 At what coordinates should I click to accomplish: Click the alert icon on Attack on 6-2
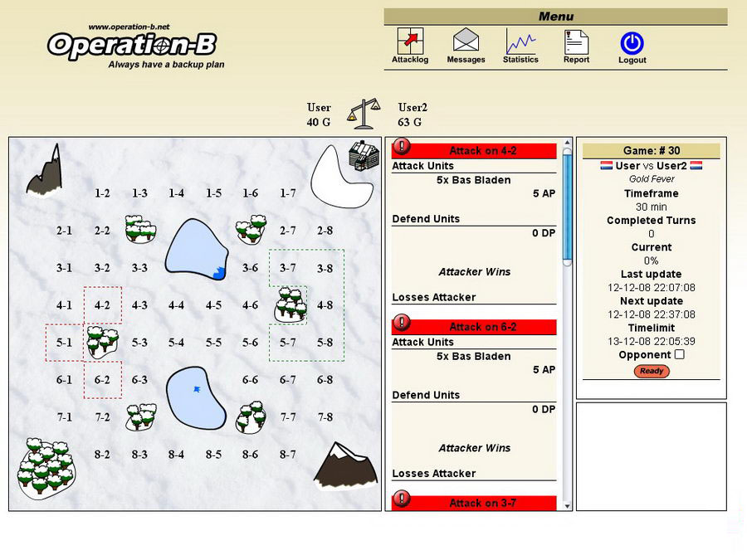(402, 322)
